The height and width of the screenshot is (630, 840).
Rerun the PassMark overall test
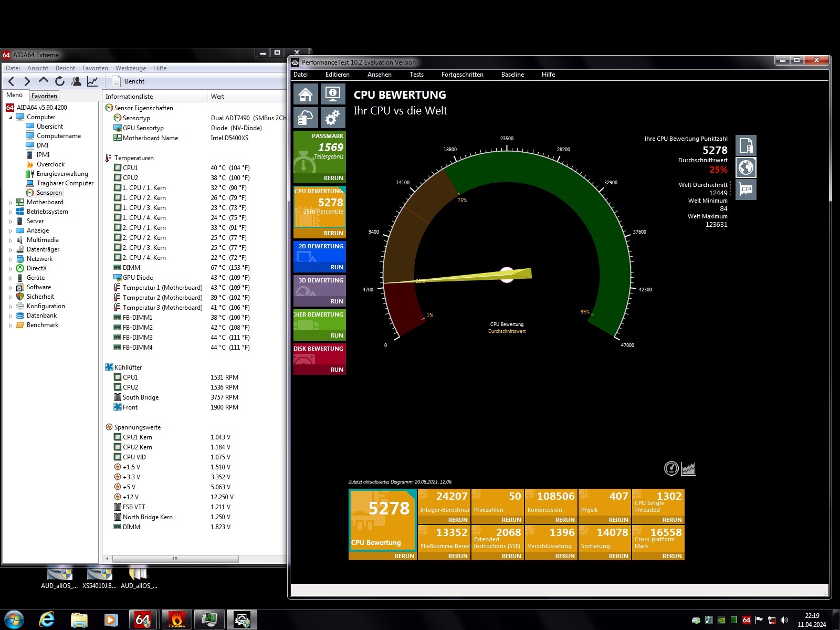pyautogui.click(x=333, y=178)
